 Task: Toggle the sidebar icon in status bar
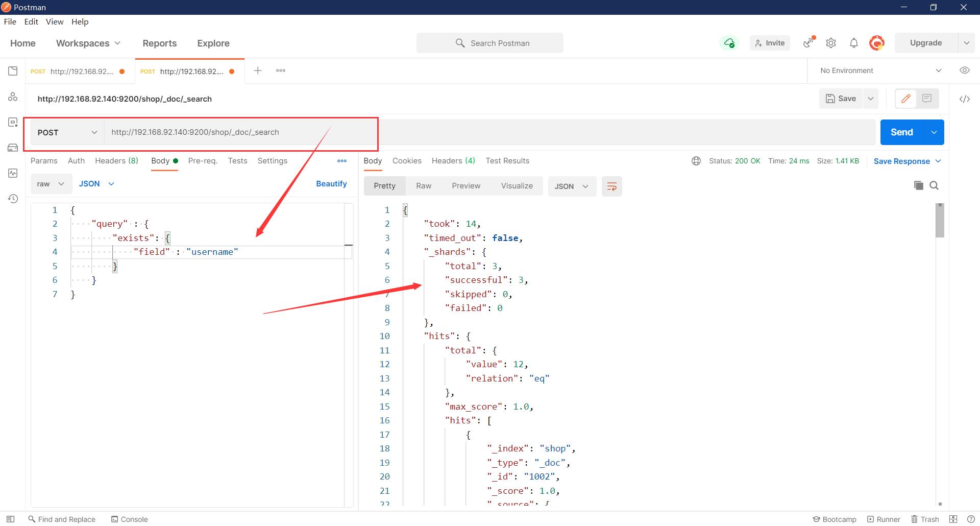point(10,519)
